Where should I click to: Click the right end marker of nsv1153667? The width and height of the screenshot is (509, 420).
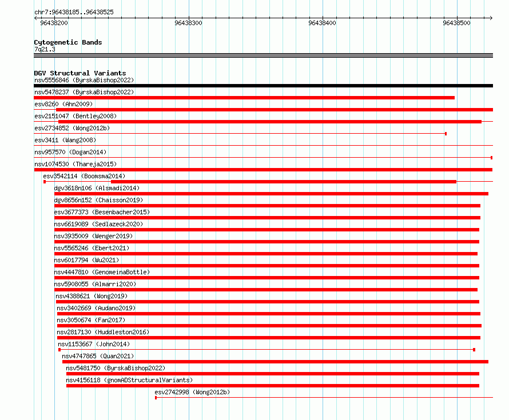[x=474, y=350]
